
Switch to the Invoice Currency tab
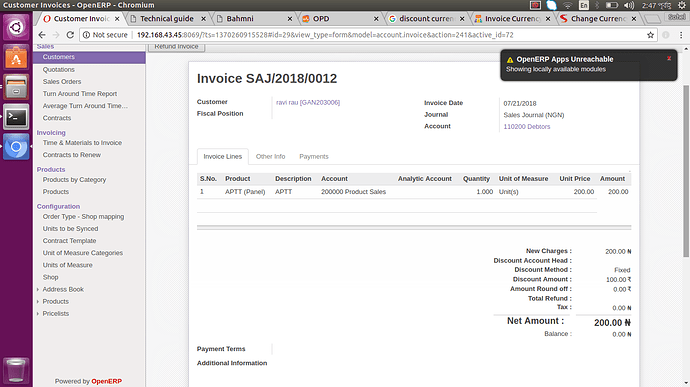[x=512, y=18]
